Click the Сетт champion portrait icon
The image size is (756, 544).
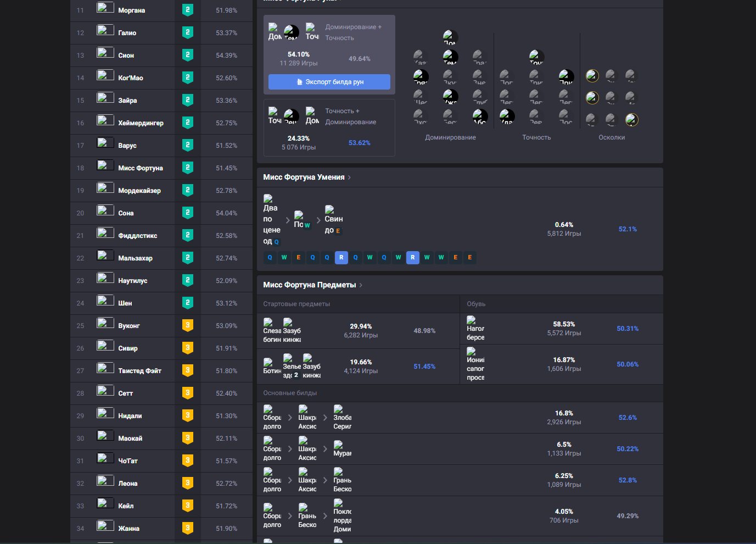coord(105,391)
